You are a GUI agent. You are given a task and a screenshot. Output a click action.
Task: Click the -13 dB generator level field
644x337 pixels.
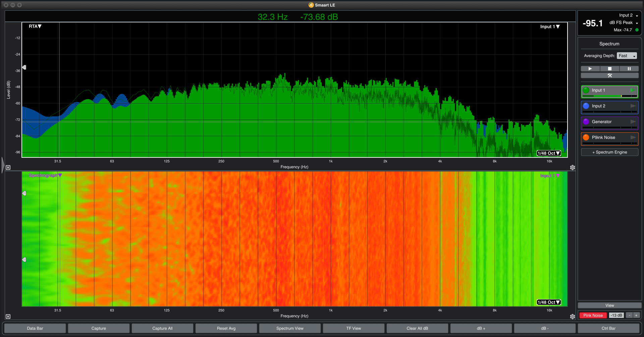(x=616, y=315)
